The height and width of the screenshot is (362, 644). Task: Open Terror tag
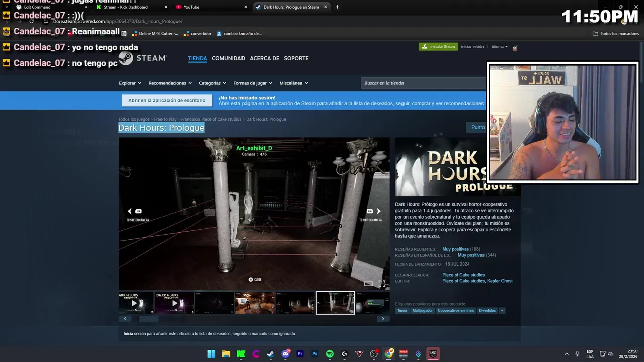point(402,311)
